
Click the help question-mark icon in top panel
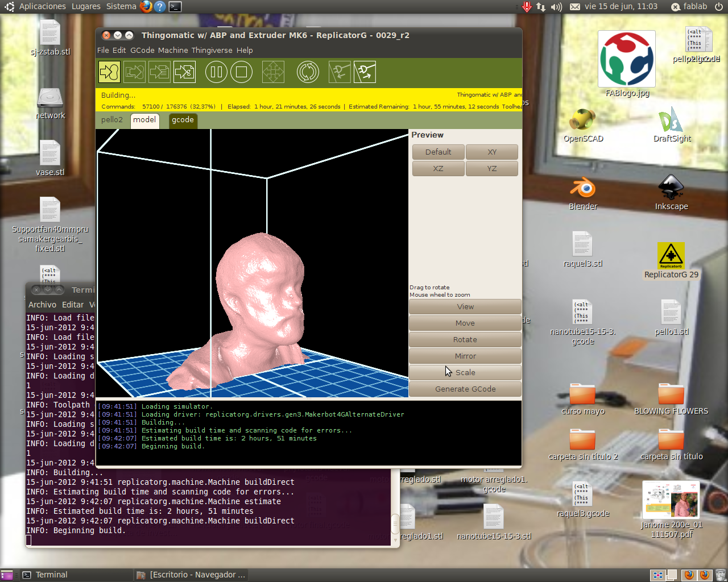(x=160, y=7)
